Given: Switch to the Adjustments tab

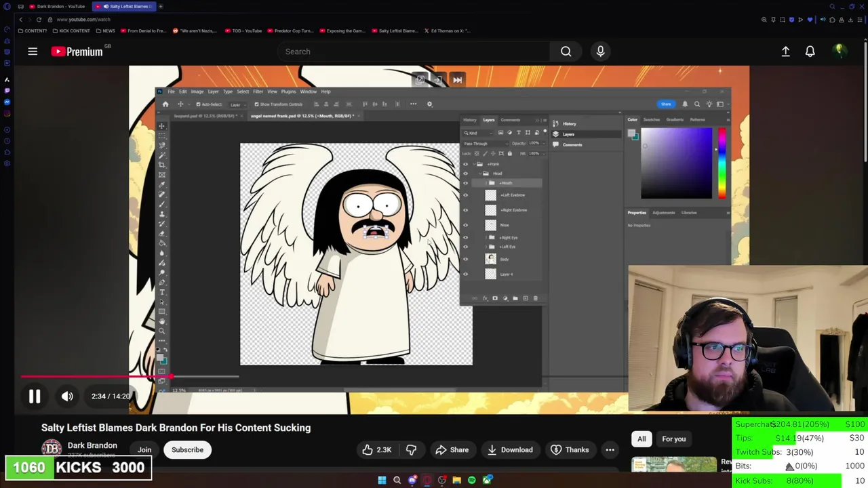Looking at the screenshot, I should tap(663, 213).
